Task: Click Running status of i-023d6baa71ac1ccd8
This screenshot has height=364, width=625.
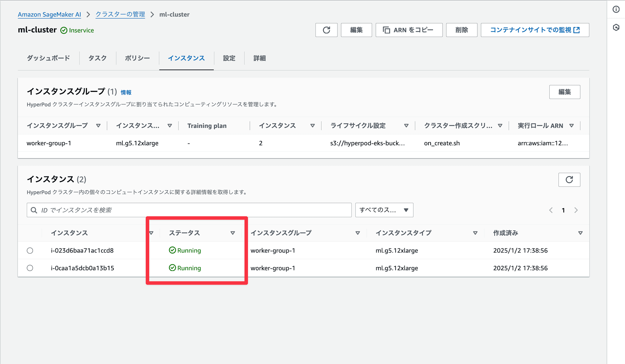Action: click(185, 251)
